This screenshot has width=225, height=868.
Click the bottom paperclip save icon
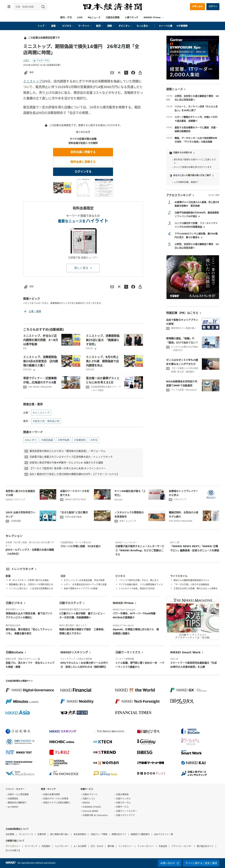tap(26, 287)
